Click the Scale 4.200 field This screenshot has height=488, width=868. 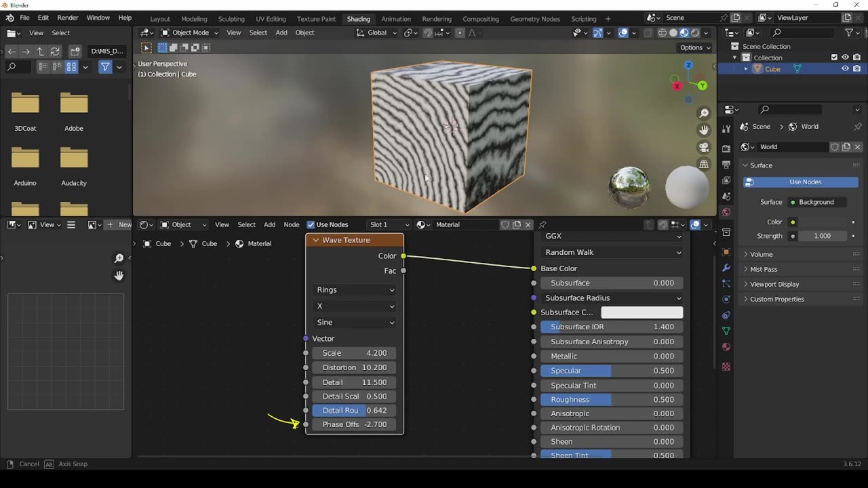pos(355,353)
